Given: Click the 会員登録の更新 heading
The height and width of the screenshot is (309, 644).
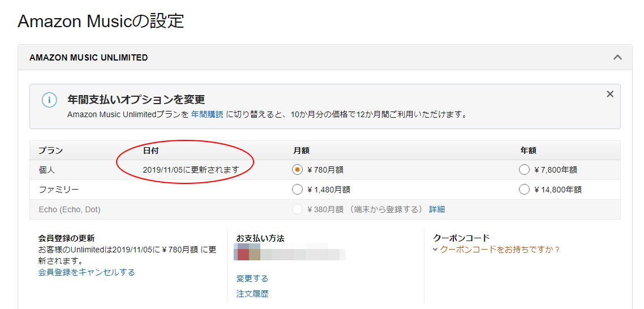Looking at the screenshot, I should click(67, 238).
